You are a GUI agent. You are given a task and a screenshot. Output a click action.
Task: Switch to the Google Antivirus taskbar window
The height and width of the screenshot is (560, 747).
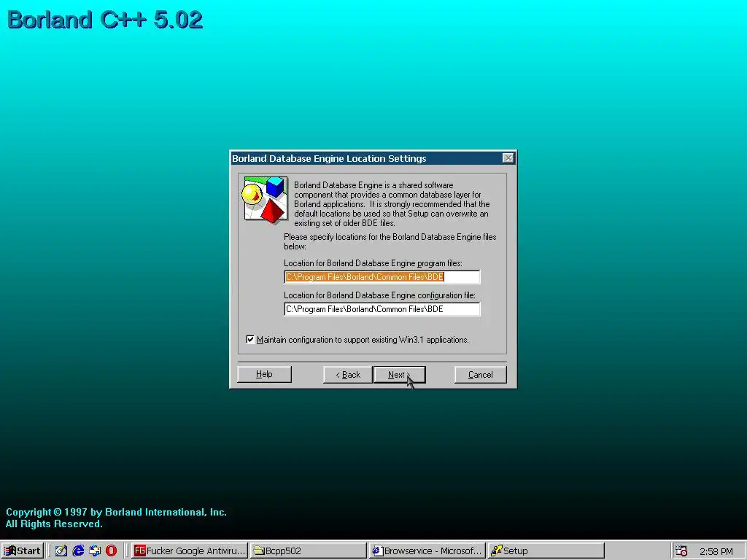[190, 551]
